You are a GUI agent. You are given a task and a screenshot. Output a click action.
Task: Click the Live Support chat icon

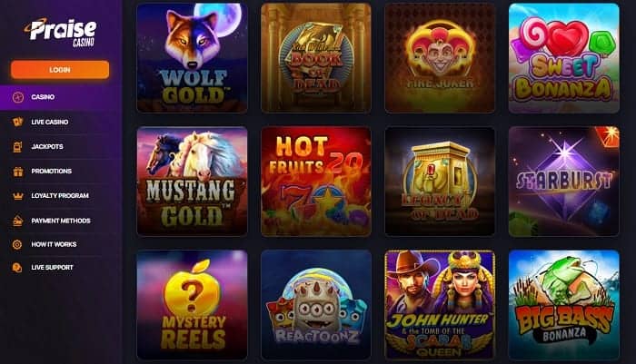click(17, 268)
